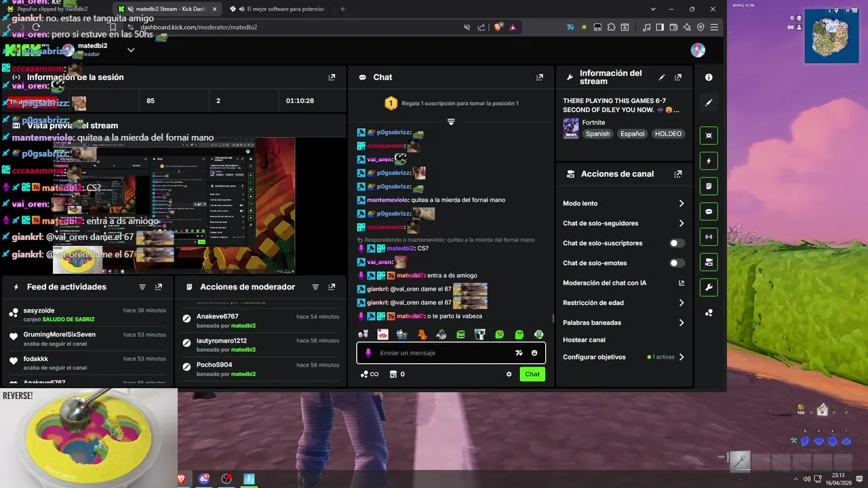This screenshot has width=868, height=488.
Task: Click the Español tag
Action: pyautogui.click(x=632, y=134)
